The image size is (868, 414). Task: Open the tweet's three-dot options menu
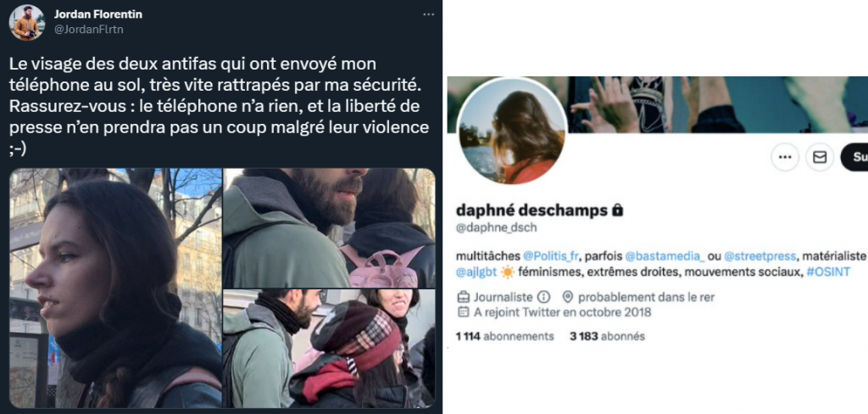click(x=428, y=14)
